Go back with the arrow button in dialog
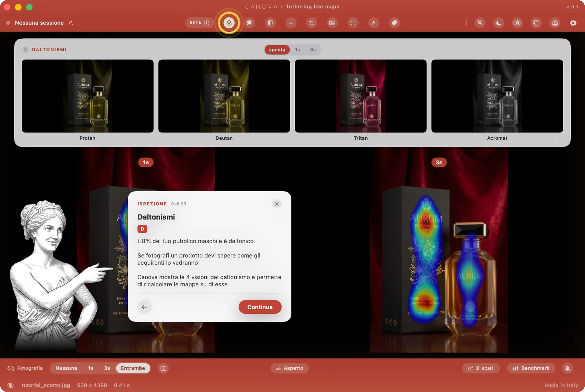This screenshot has width=585, height=392. pos(145,307)
